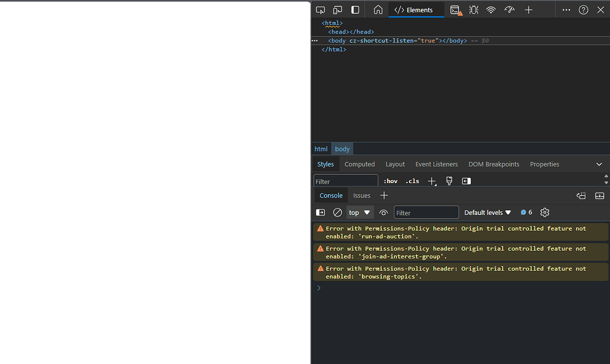Screen dimensions: 610x364
Task: Toggle the .cls element classes panel
Action: [x=413, y=181]
